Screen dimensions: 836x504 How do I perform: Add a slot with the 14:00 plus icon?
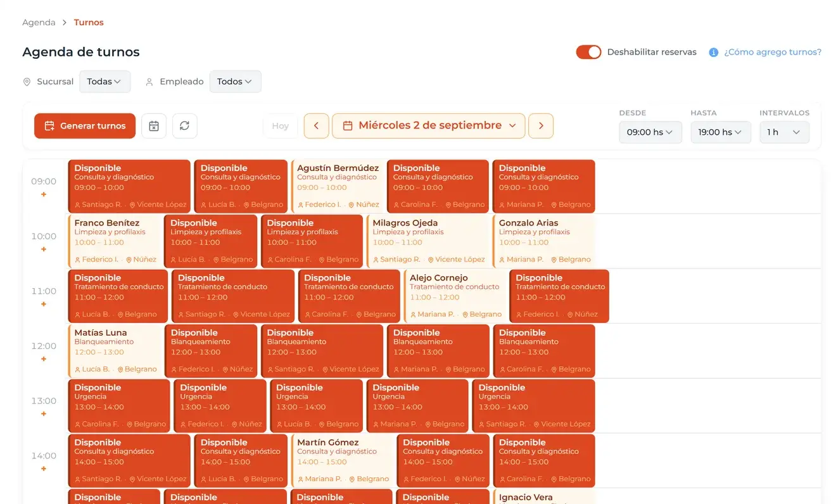[44, 469]
